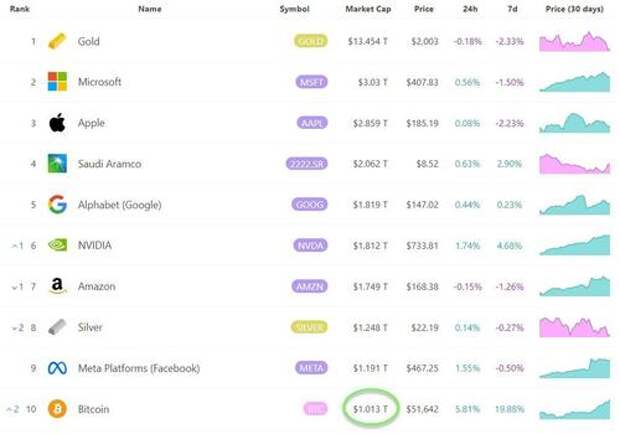Click the Microsoft logo icon
The image size is (620, 434).
(x=58, y=82)
